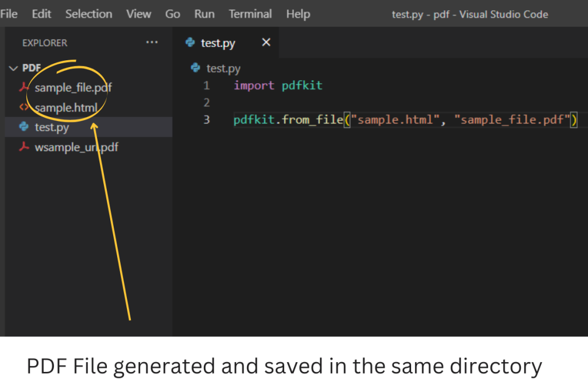Screen dimensions: 588x392
Task: Open sample.html from the Explorer tree
Action: click(x=66, y=107)
